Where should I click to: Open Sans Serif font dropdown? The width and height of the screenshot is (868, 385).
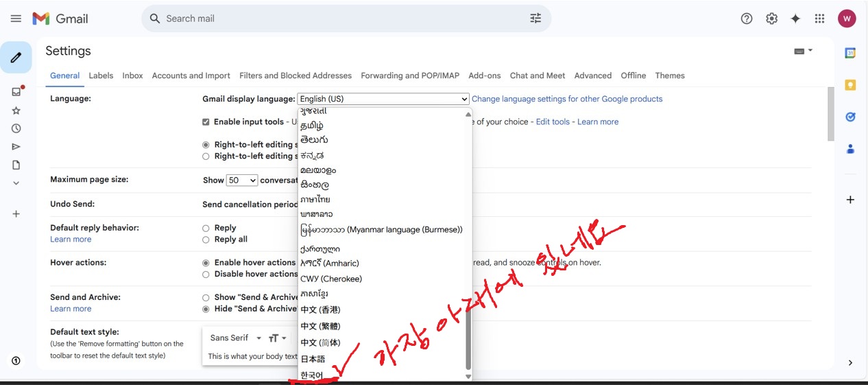[236, 338]
